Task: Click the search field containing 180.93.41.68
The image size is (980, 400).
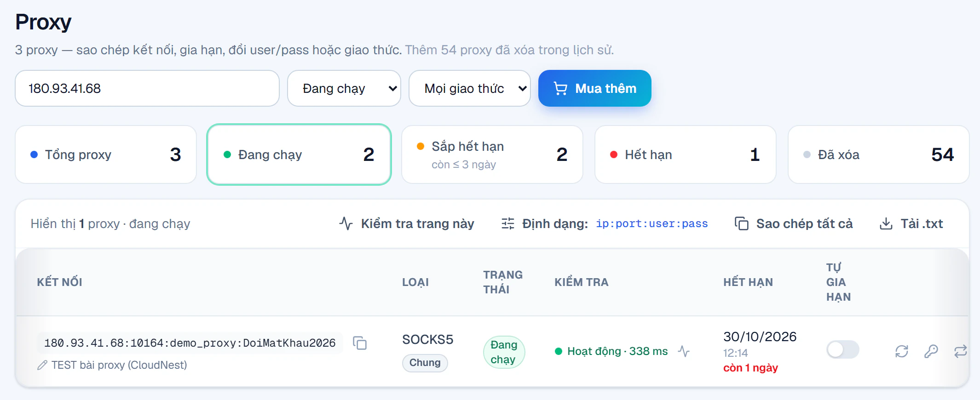Action: click(x=147, y=88)
